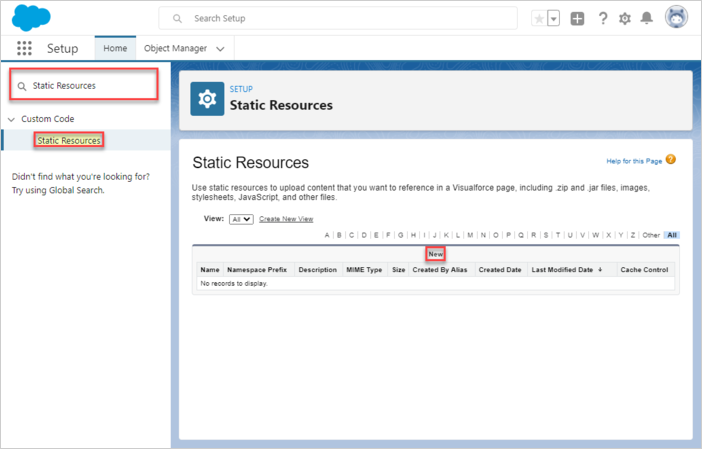This screenshot has height=449, width=702.
Task: Click the New static resource button
Action: click(435, 254)
